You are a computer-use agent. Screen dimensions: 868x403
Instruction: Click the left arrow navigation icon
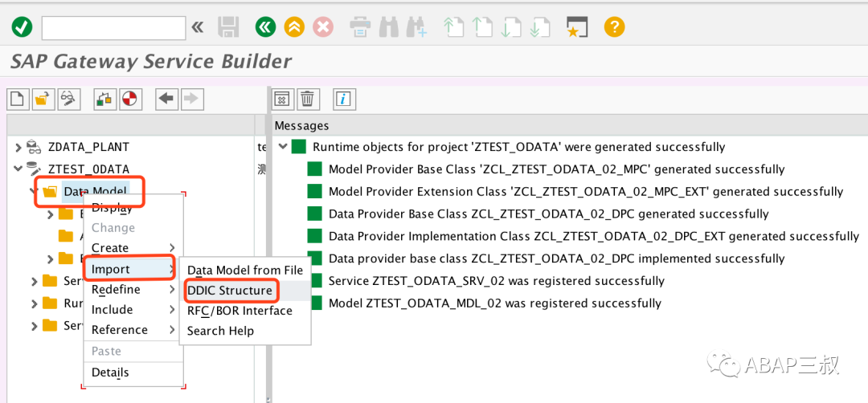[166, 99]
